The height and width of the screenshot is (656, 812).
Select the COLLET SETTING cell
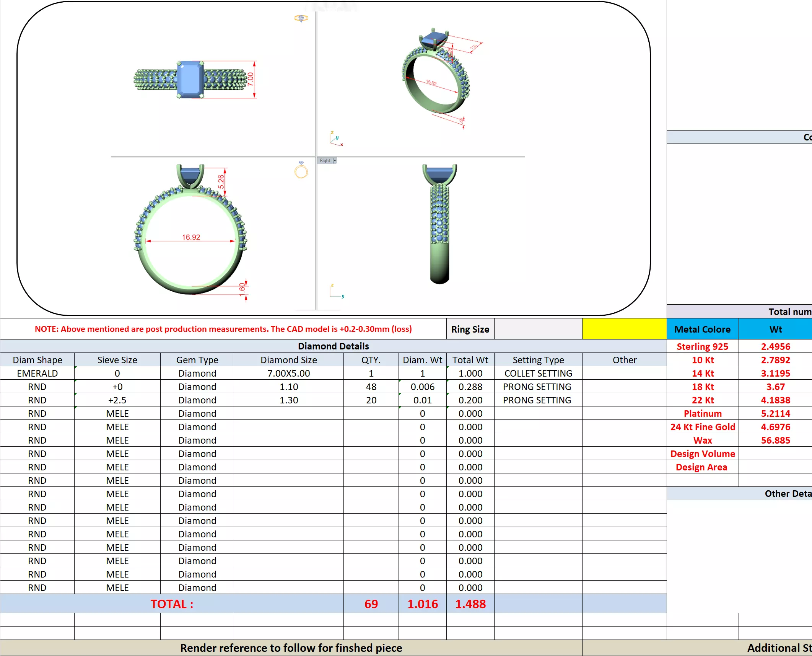click(x=538, y=373)
